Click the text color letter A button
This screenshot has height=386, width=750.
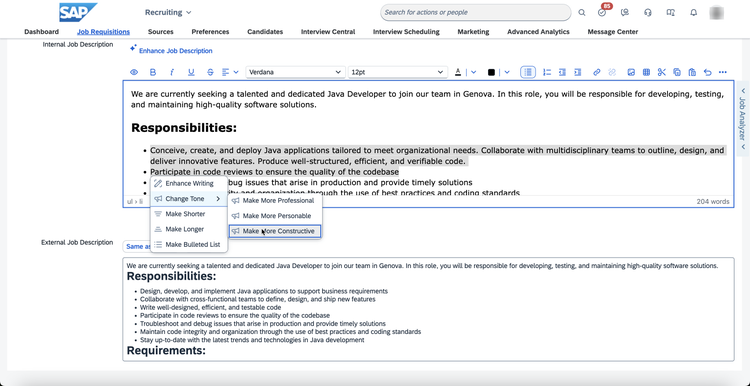point(458,72)
